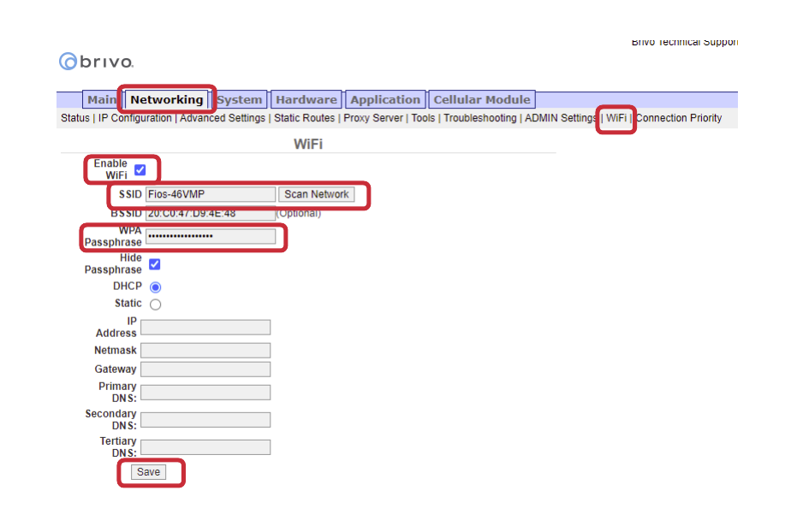
Task: Go to the Application tab
Action: [x=385, y=100]
